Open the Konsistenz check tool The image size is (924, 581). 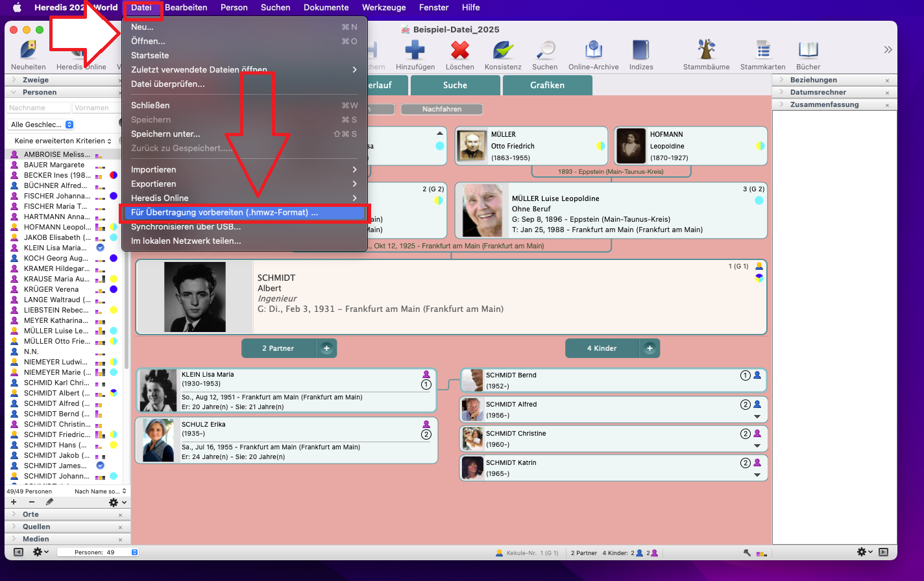tap(502, 51)
